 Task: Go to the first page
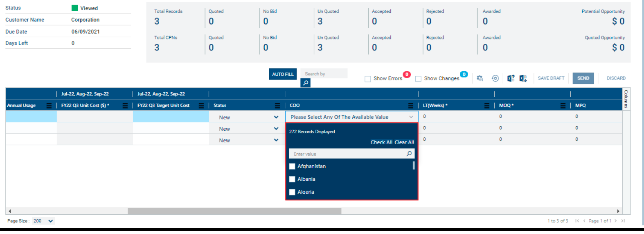577,221
